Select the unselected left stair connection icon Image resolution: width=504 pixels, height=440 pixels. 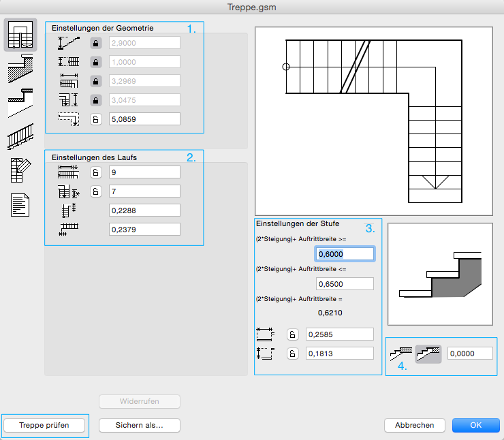402,353
